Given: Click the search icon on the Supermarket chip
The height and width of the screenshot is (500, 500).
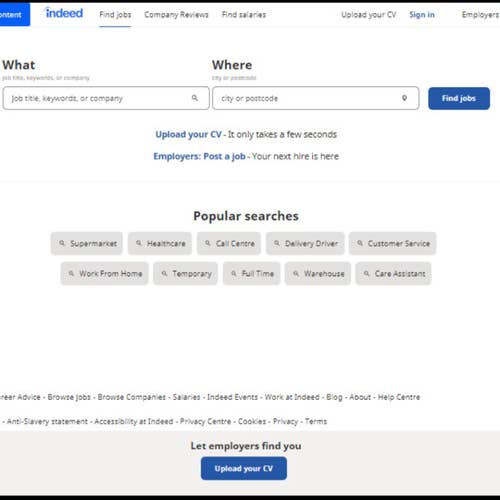Looking at the screenshot, I should pyautogui.click(x=62, y=243).
